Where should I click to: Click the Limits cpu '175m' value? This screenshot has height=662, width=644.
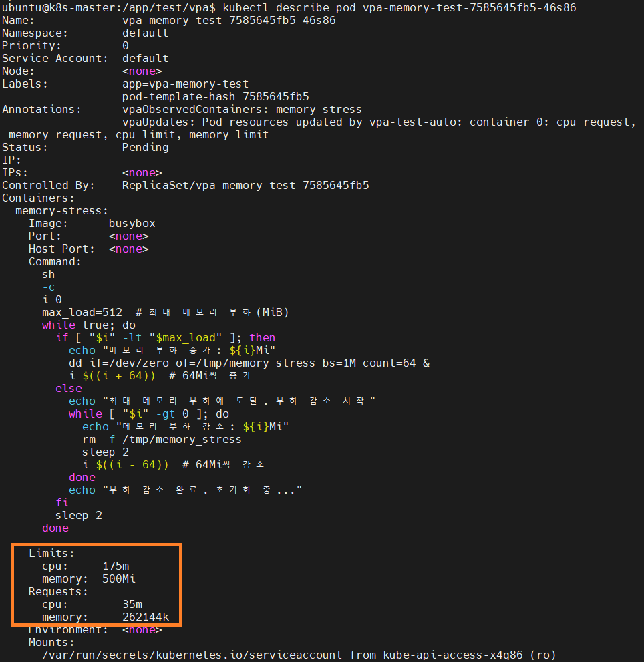click(x=116, y=566)
